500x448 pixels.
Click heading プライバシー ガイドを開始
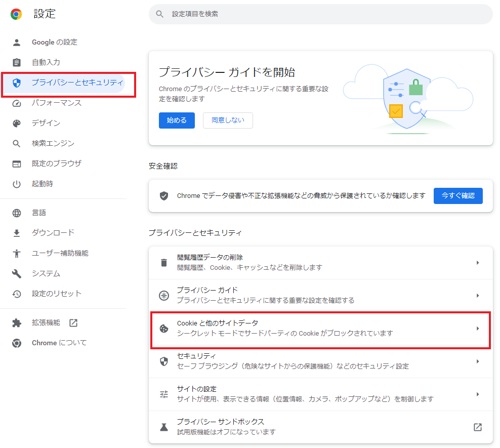(227, 72)
